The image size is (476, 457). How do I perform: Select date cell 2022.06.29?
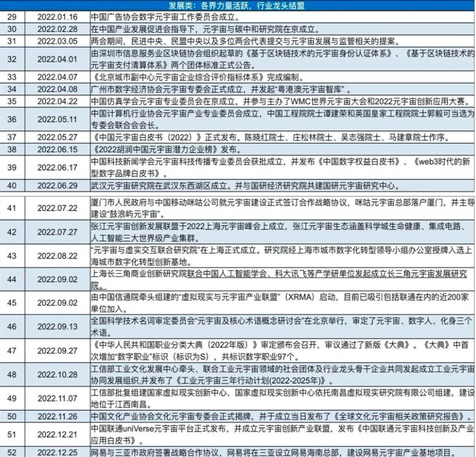tap(57, 185)
